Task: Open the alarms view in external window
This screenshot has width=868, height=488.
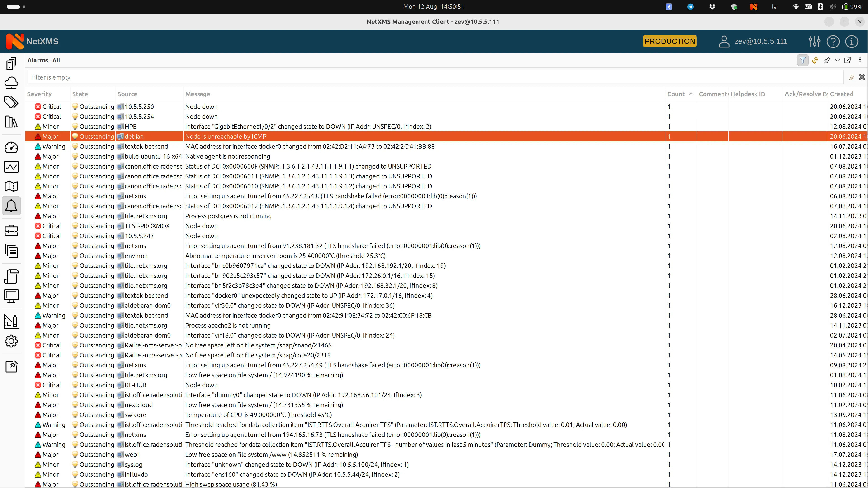Action: 848,60
